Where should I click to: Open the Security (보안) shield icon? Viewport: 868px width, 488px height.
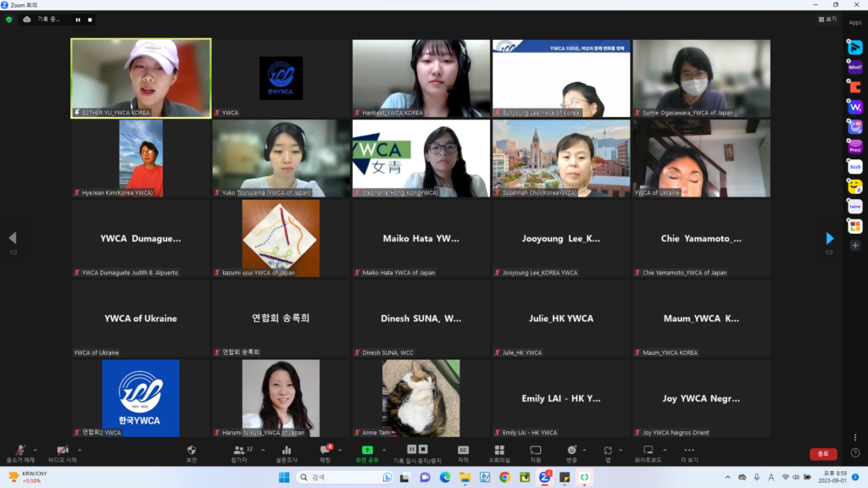192,452
